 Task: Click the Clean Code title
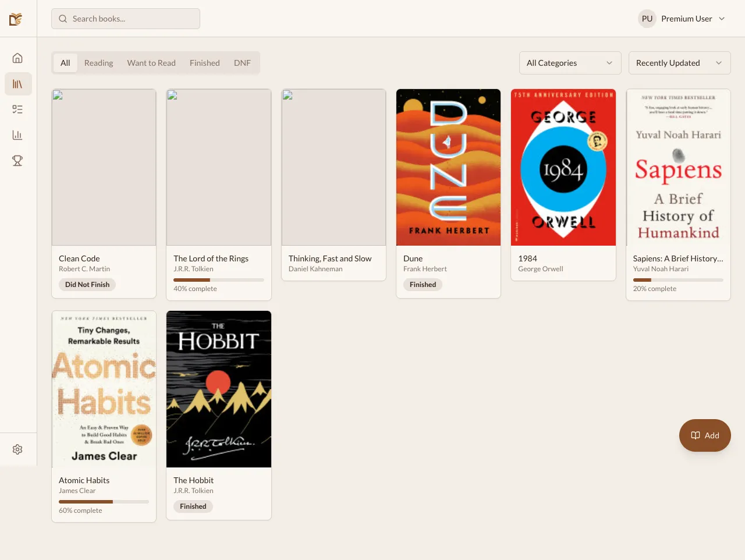point(79,258)
